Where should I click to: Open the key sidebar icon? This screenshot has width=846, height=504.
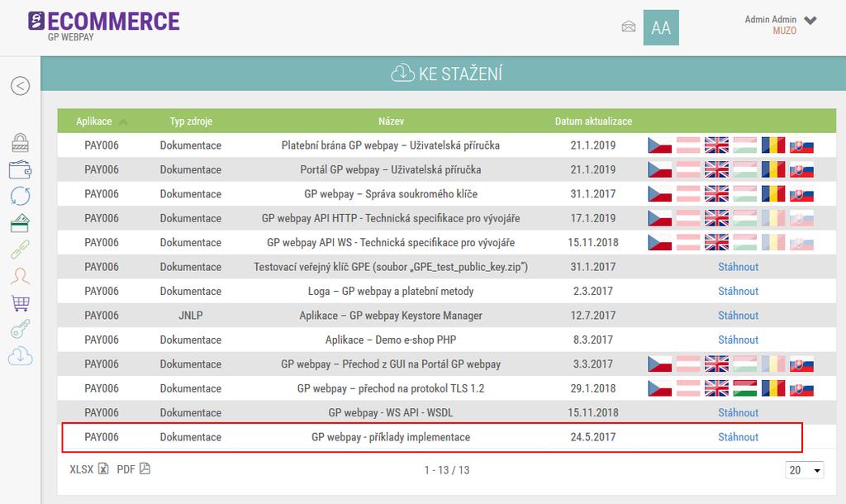tap(21, 329)
